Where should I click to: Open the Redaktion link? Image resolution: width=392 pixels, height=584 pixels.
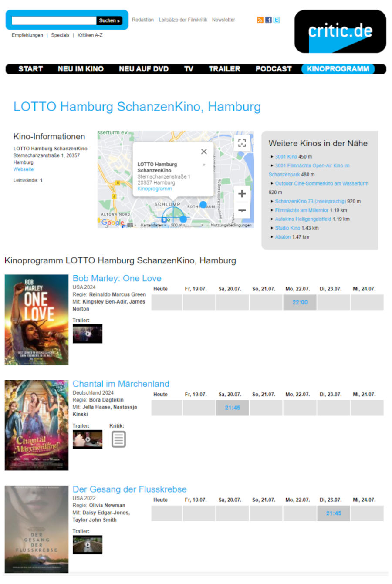143,20
